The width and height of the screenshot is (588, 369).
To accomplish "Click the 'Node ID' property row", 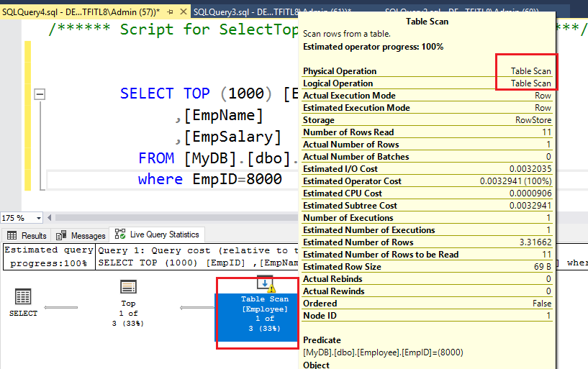I will tap(427, 316).
